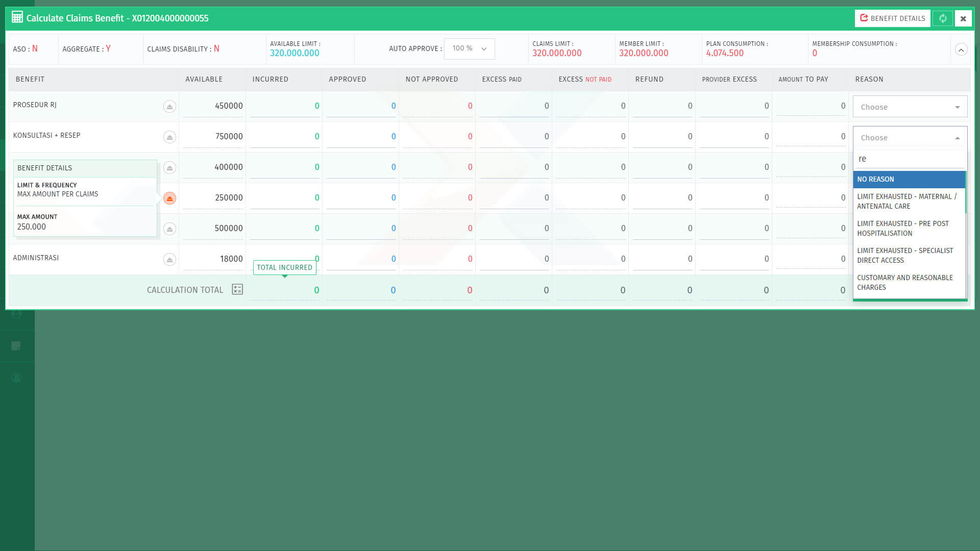
Task: Click the CALCULATION TOTAL label
Action: click(x=185, y=290)
